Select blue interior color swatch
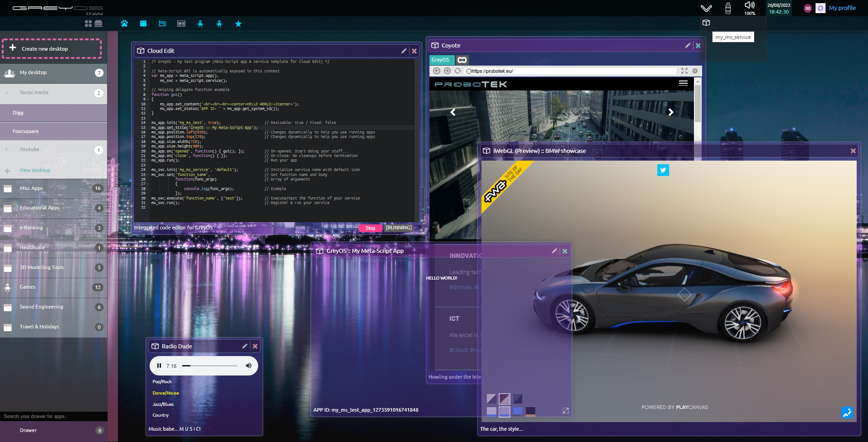The width and height of the screenshot is (868, 442). pyautogui.click(x=518, y=411)
